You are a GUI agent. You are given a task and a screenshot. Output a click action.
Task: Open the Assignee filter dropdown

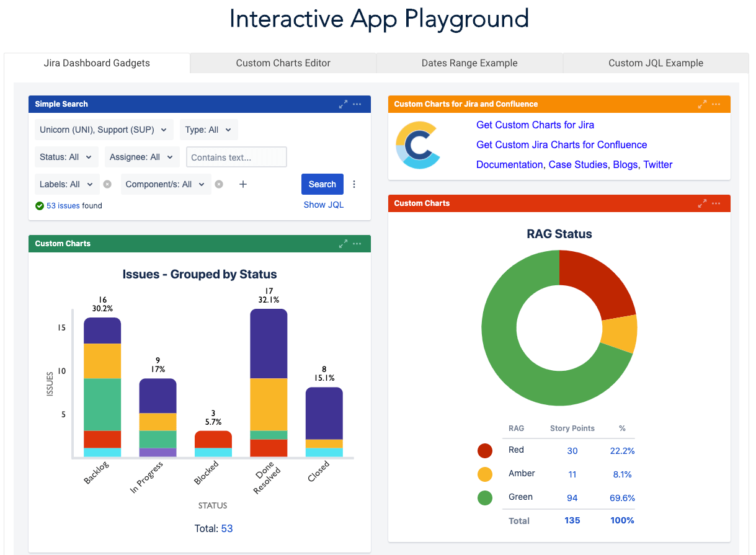point(141,157)
